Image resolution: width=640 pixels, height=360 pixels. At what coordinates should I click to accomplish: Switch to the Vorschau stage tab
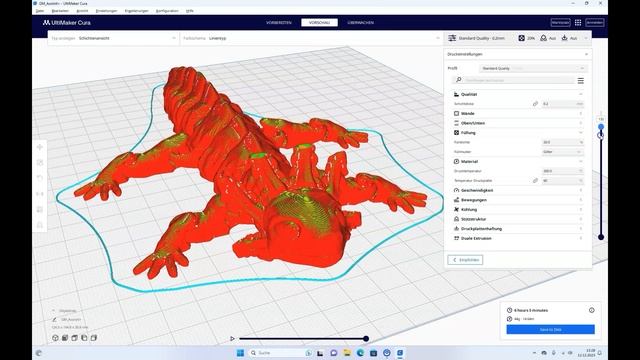tap(320, 23)
